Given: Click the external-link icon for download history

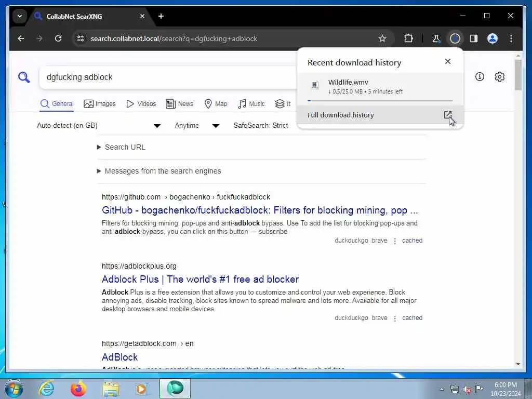Looking at the screenshot, I should tap(447, 115).
